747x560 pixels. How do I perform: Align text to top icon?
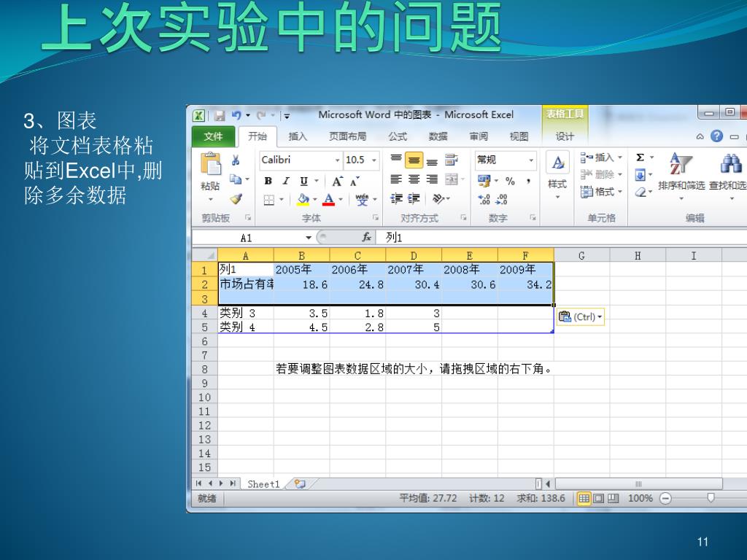point(396,160)
